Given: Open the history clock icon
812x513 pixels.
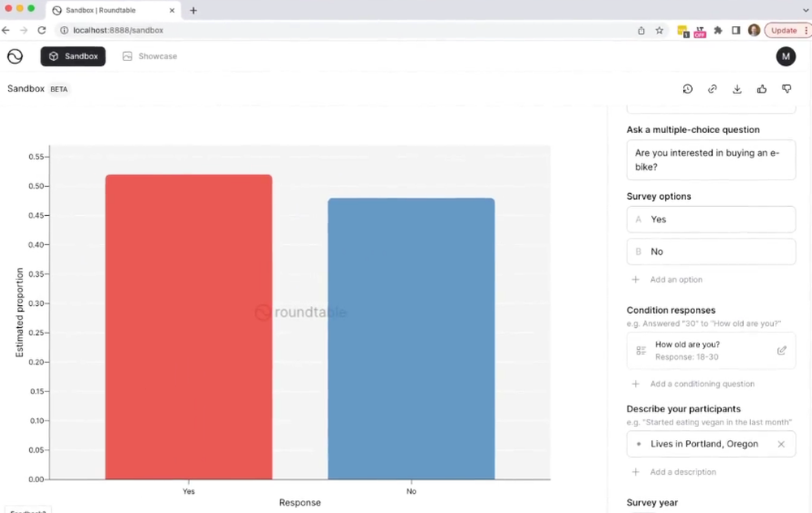Looking at the screenshot, I should (x=687, y=89).
